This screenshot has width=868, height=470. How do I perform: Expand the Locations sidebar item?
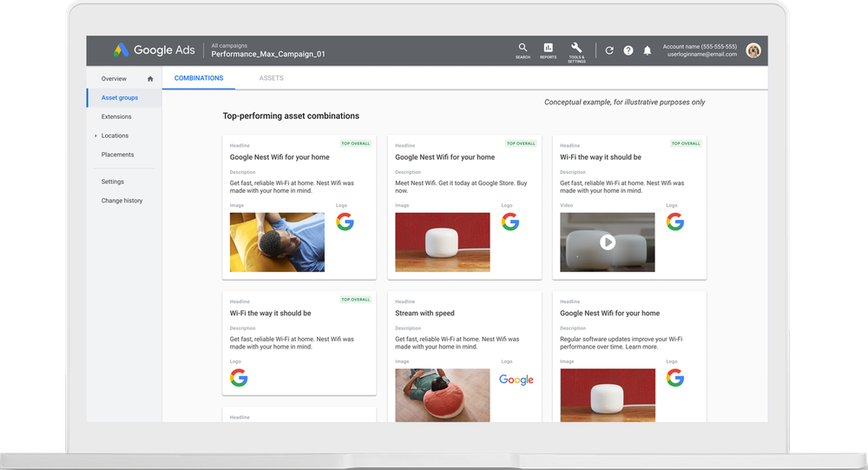(x=95, y=136)
